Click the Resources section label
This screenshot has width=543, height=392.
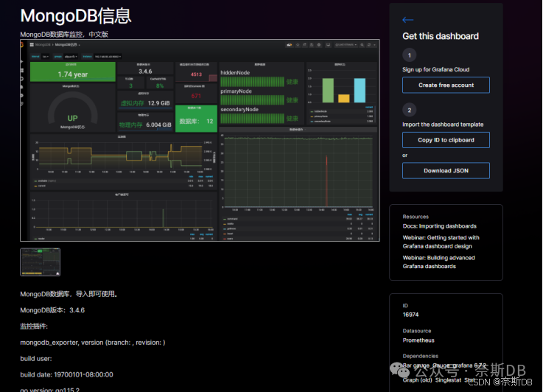click(x=416, y=217)
